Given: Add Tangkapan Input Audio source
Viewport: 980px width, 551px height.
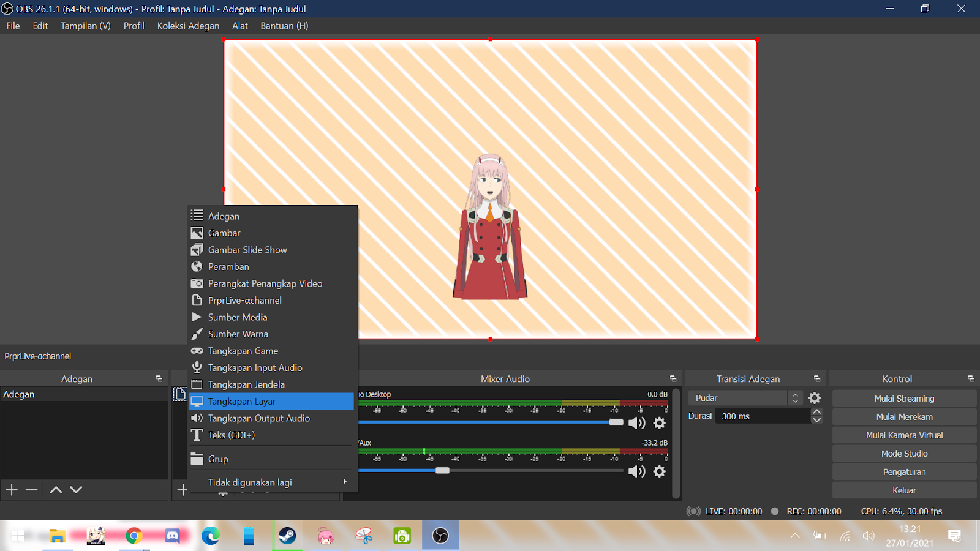Looking at the screenshot, I should 272,368.
